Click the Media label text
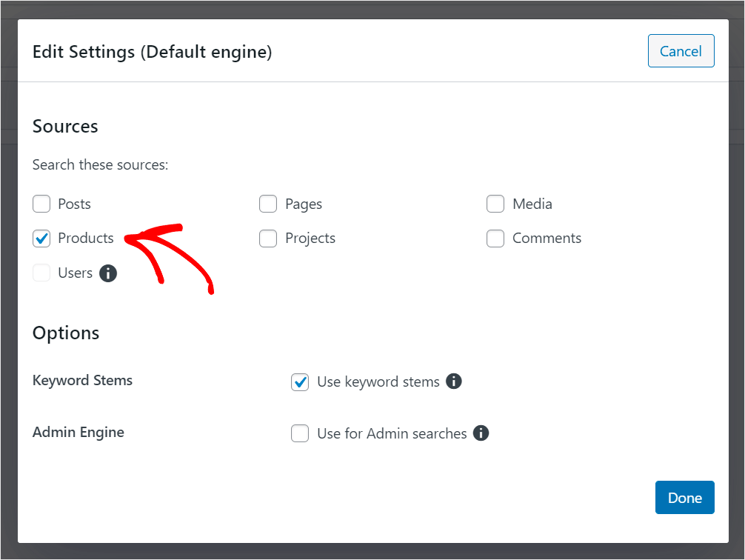Image resolution: width=745 pixels, height=560 pixels. click(x=532, y=204)
